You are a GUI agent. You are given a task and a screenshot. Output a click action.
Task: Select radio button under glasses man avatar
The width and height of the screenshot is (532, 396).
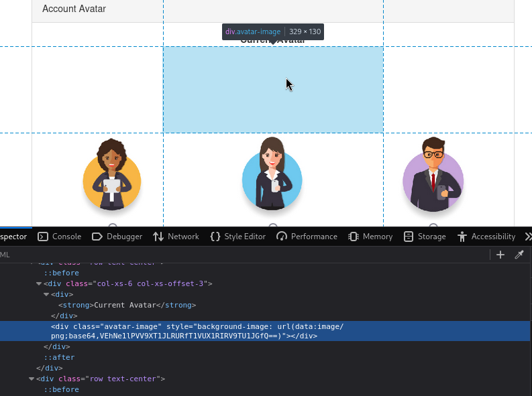coord(433,225)
